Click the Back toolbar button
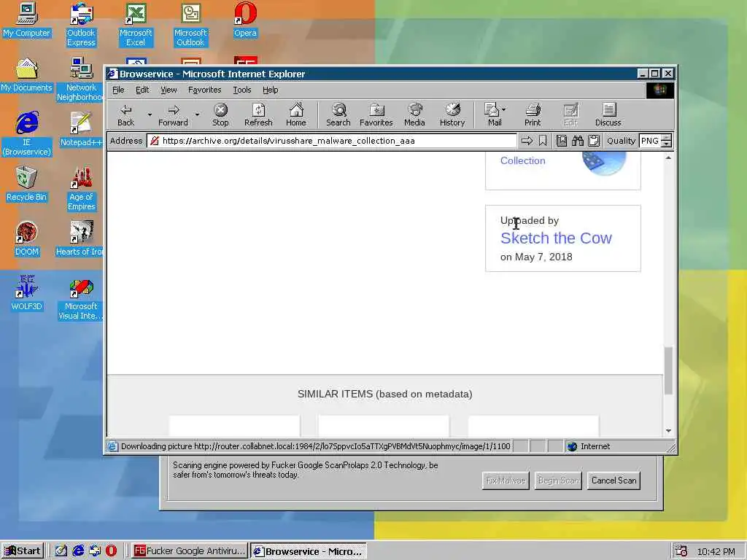The height and width of the screenshot is (560, 747). tap(125, 114)
